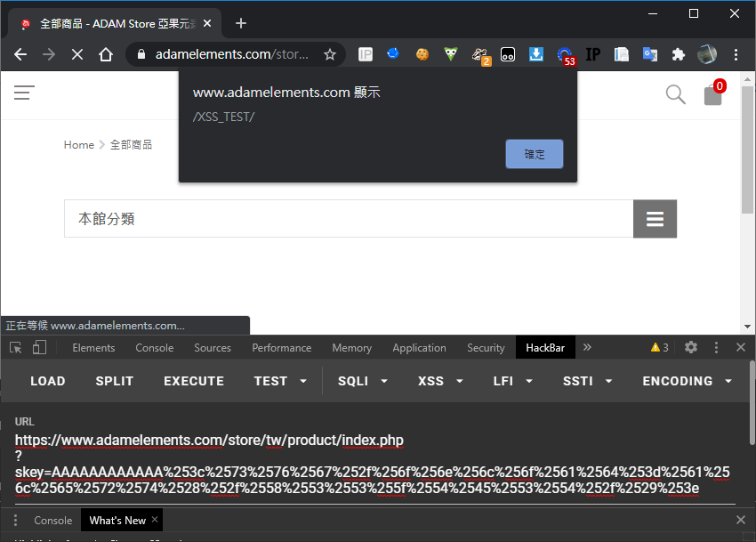Close the bottom DevTools drawer

coord(741,520)
